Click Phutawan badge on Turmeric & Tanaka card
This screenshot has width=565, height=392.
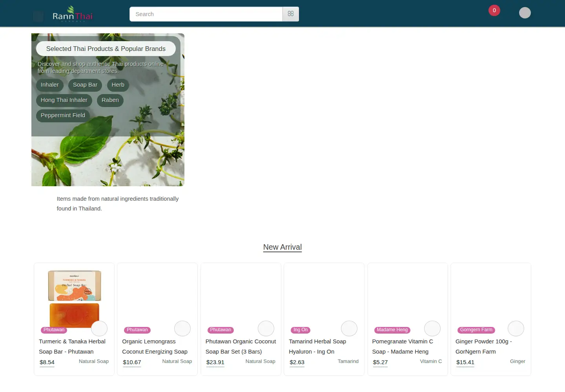[54, 330]
